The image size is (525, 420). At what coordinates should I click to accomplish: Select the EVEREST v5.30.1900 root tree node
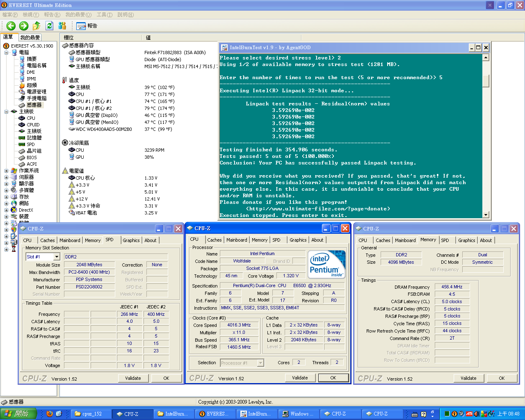coord(32,46)
